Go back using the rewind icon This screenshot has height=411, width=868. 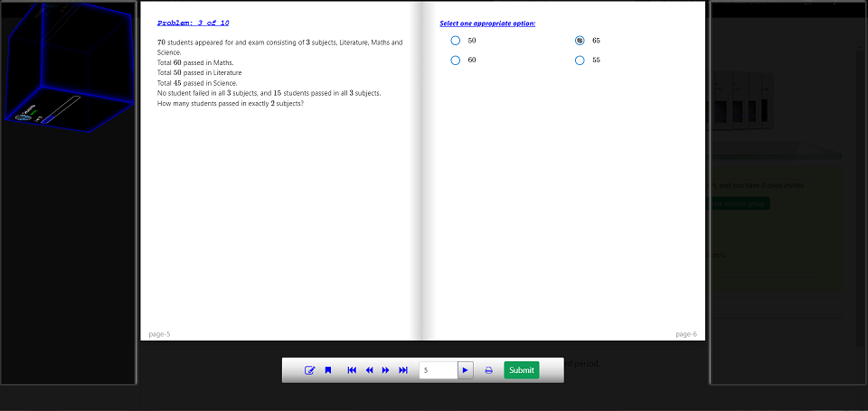369,370
